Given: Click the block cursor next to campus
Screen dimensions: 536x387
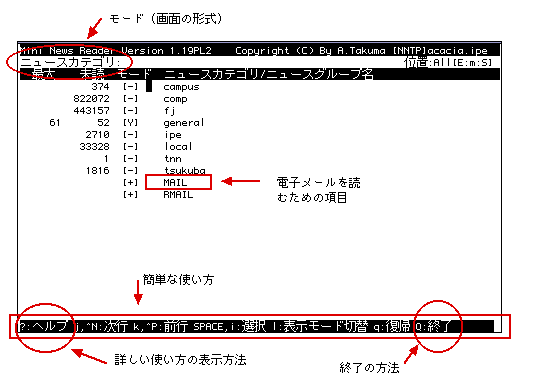Looking at the screenshot, I should click(149, 86).
